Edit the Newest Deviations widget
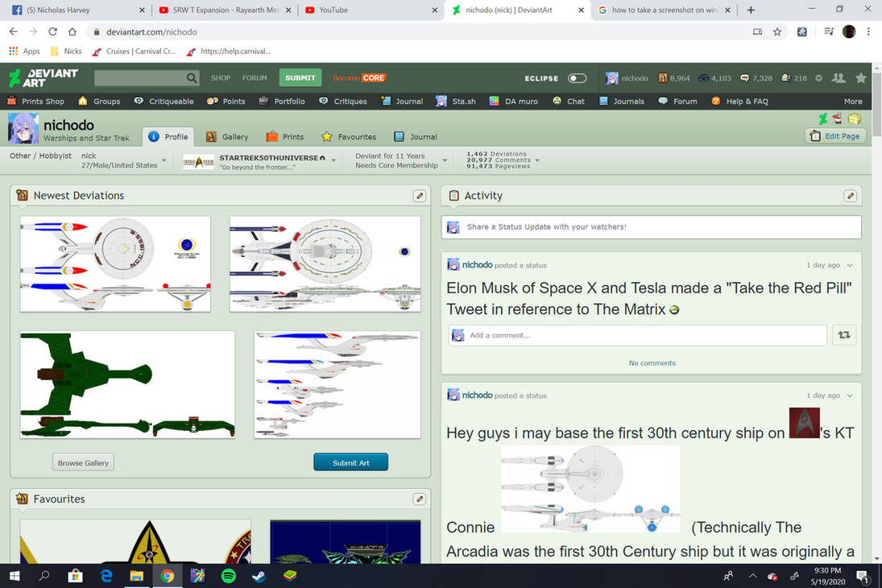Viewport: 882px width, 588px height. 419,196
